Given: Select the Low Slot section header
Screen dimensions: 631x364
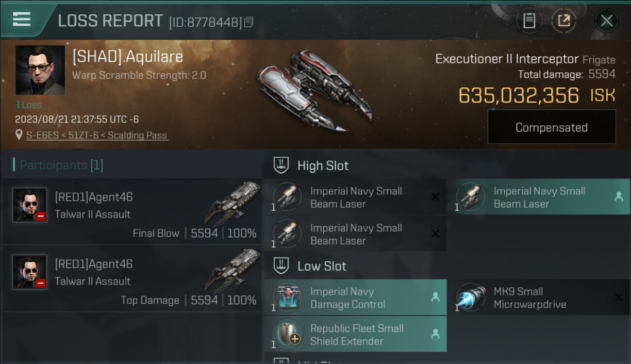Looking at the screenshot, I should coord(322,266).
